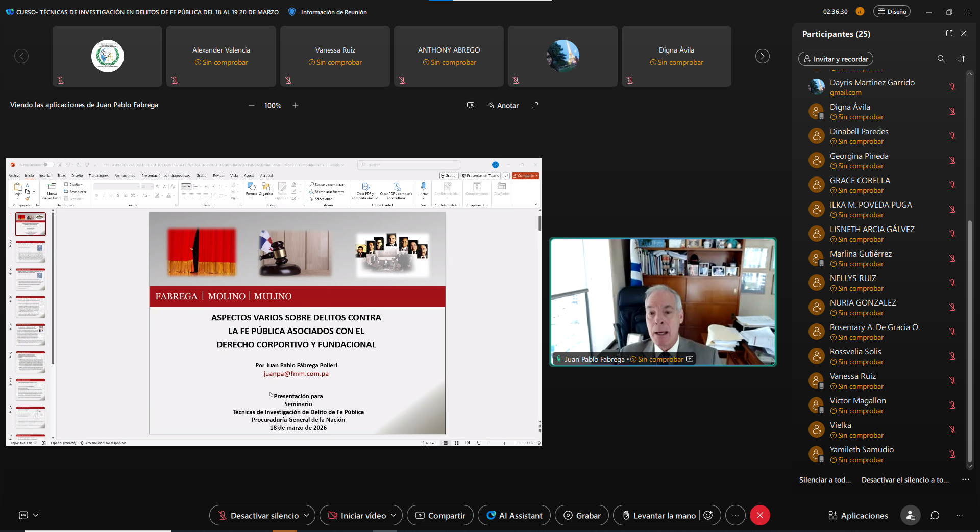This screenshot has width=980, height=532.
Task: Show next participant video tiles
Action: [762, 56]
